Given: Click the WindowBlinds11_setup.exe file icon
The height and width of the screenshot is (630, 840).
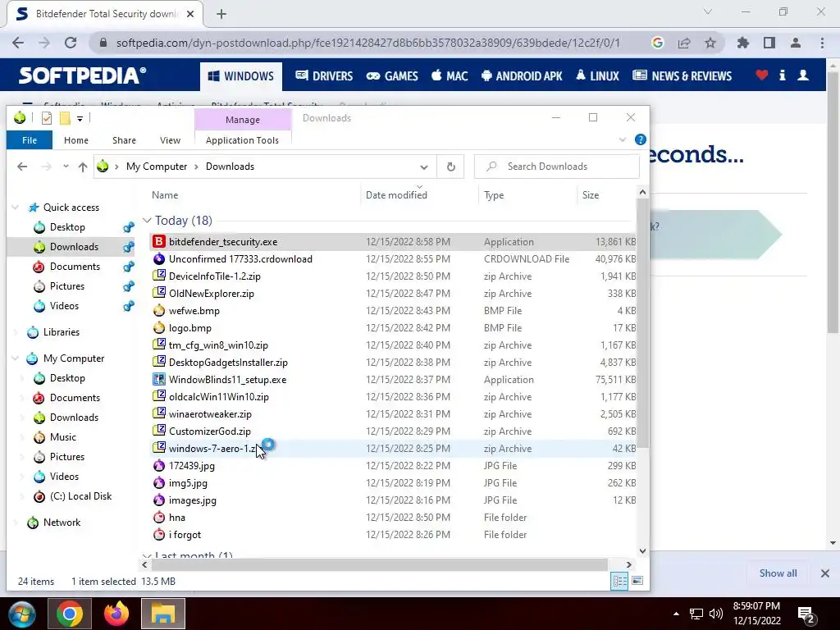Looking at the screenshot, I should [158, 379].
